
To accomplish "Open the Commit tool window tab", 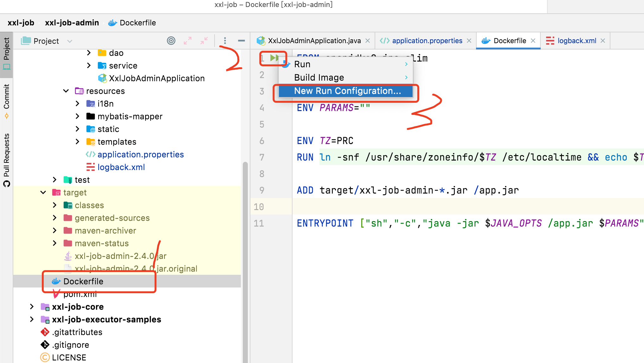I will point(6,101).
